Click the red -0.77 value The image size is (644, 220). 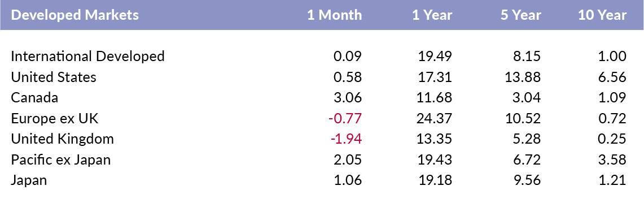[x=345, y=118]
